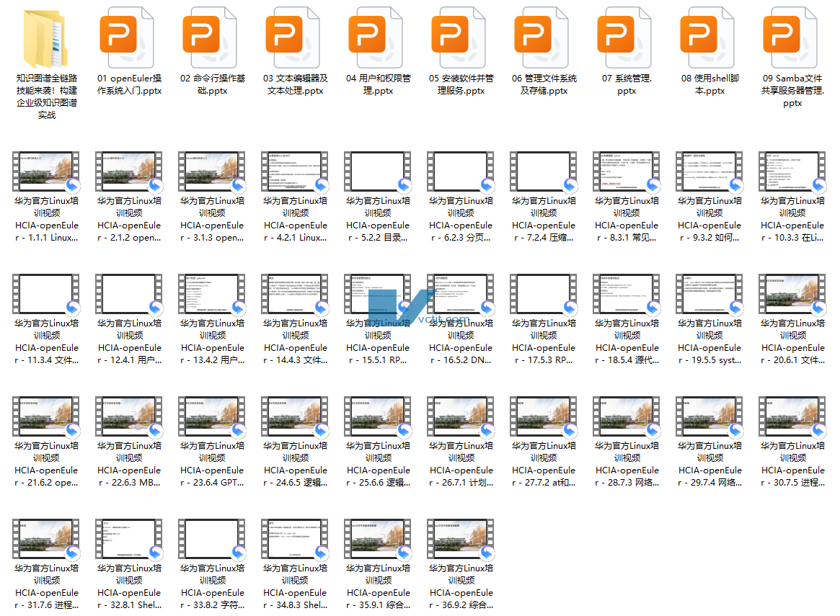The height and width of the screenshot is (616, 840).
Task: Click video icon for HCIA-openEuler 3.1.3 open
Action: pyautogui.click(x=211, y=171)
